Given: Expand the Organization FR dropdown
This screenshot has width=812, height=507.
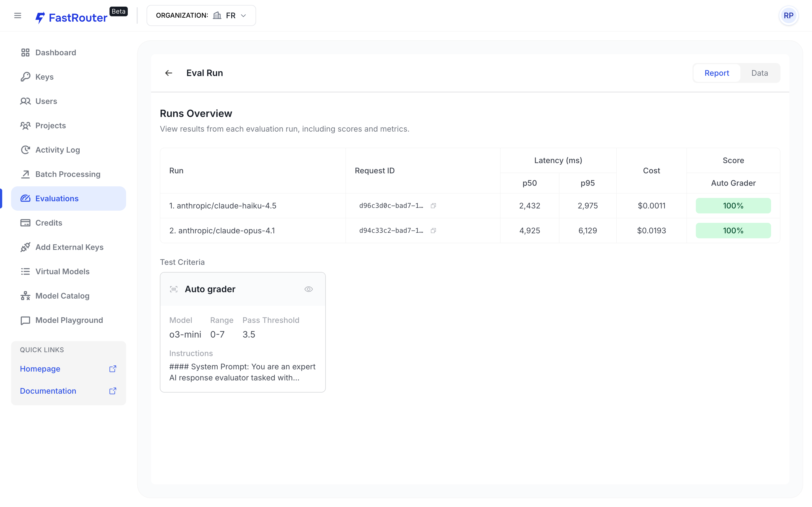Looking at the screenshot, I should click(x=201, y=15).
